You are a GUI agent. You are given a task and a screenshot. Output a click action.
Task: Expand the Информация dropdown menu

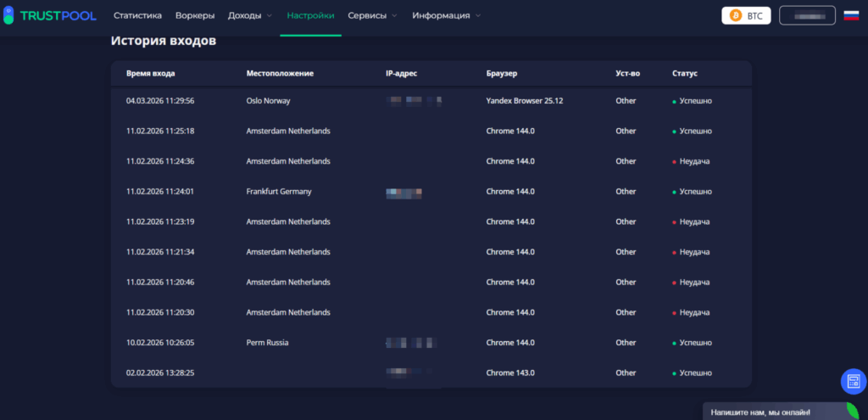coord(446,15)
